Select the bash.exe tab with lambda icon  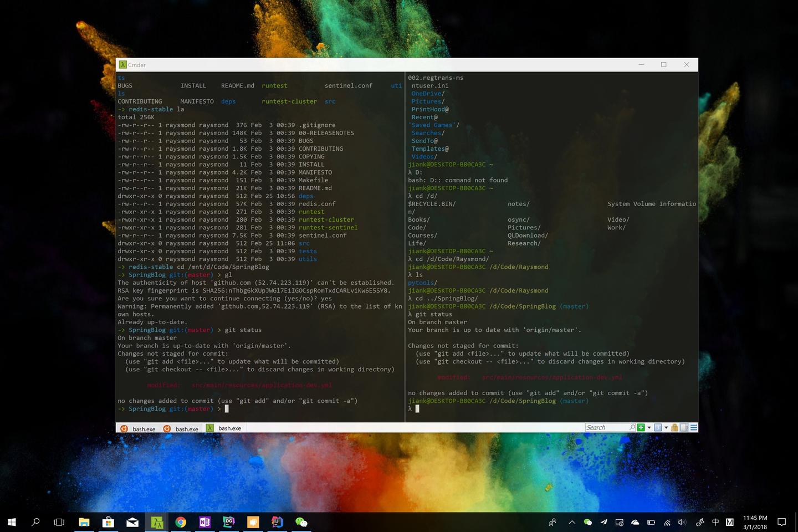[224, 428]
